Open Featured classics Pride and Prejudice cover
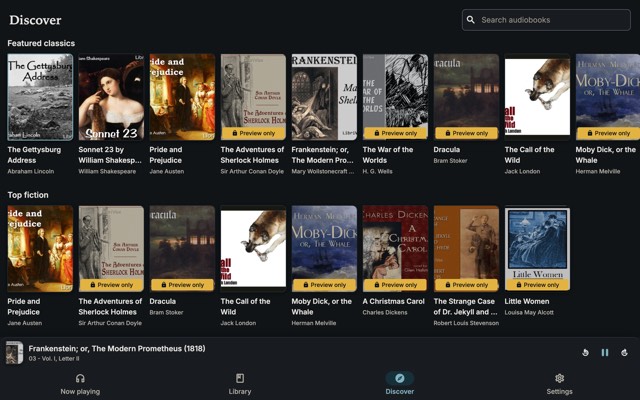 point(182,97)
